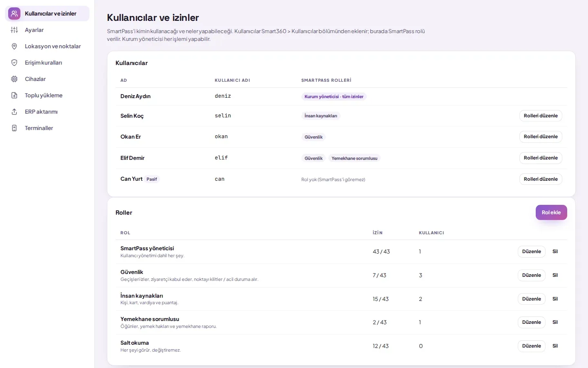This screenshot has height=368, width=588.
Task: Edit roles for Selin Koç
Action: pyautogui.click(x=541, y=116)
